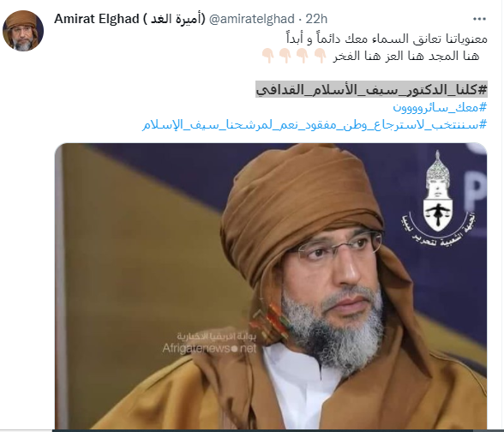Click the Arabic name أميرة الغد in parentheses
The image size is (504, 432).
[x=174, y=19]
